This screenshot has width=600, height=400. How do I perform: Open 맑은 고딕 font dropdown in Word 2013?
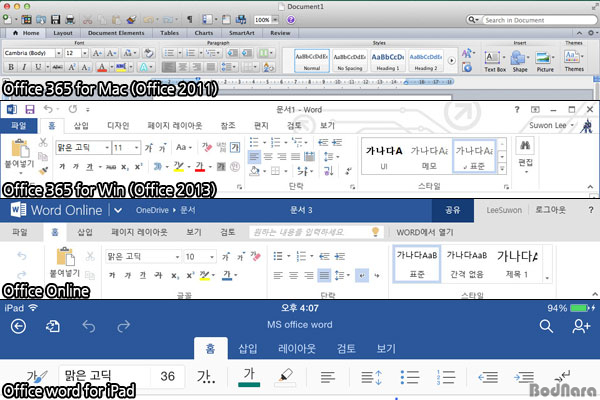tap(107, 147)
